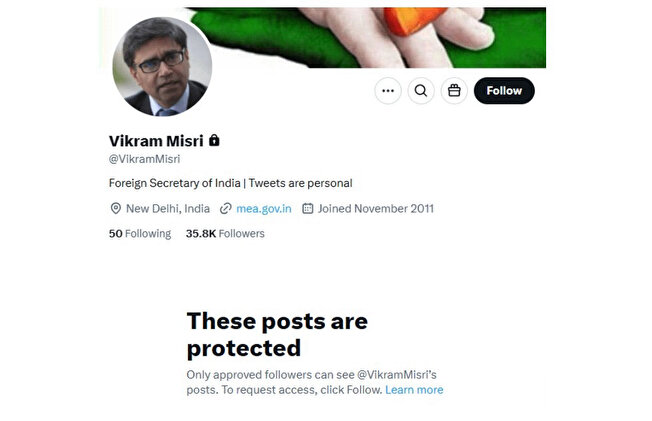Image resolution: width=652 pixels, height=421 pixels.
Task: Click the gift subscription icon
Action: click(x=454, y=91)
